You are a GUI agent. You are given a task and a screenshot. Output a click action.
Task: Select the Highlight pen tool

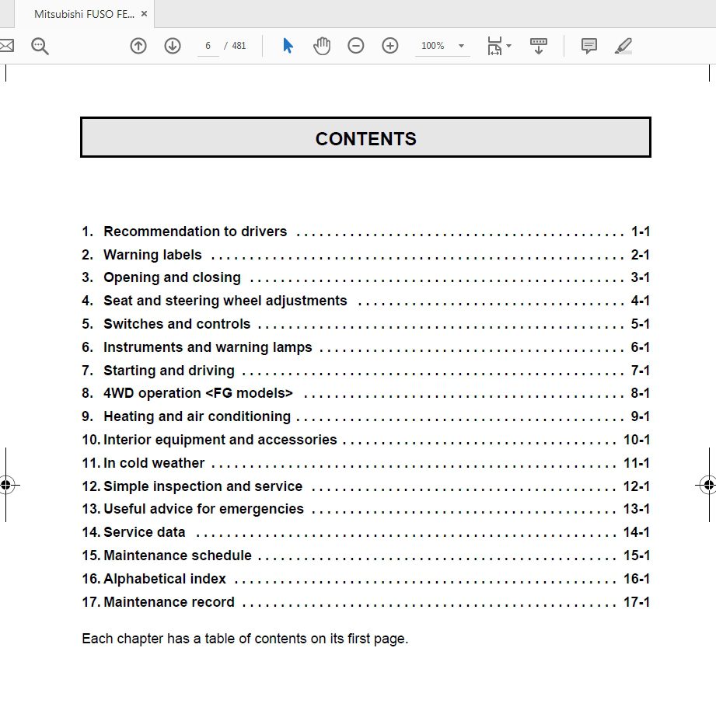pyautogui.click(x=623, y=47)
